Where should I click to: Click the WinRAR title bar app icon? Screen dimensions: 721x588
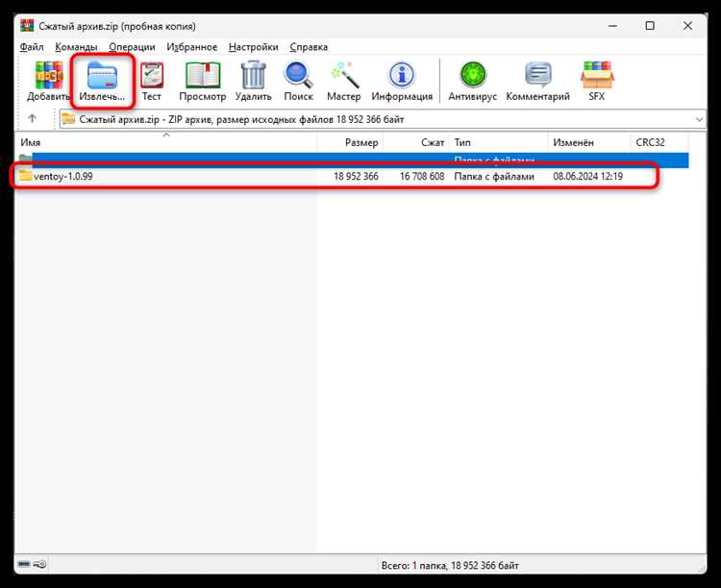point(28,26)
